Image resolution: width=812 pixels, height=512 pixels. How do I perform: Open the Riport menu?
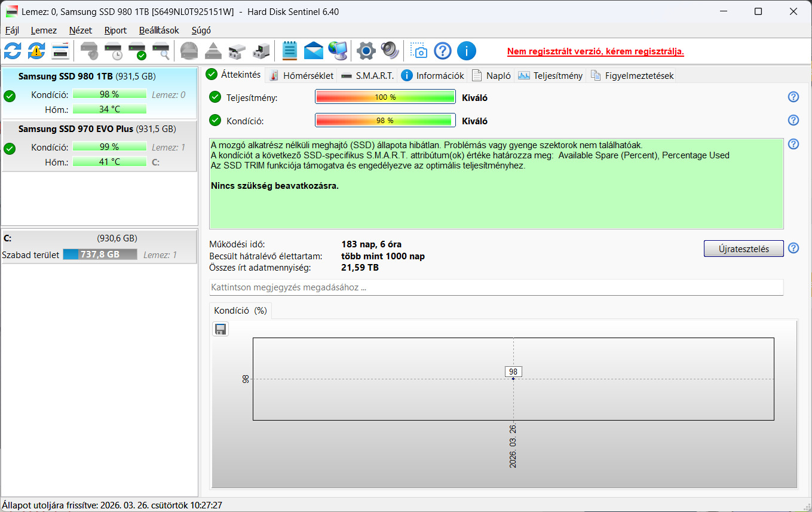coord(115,30)
